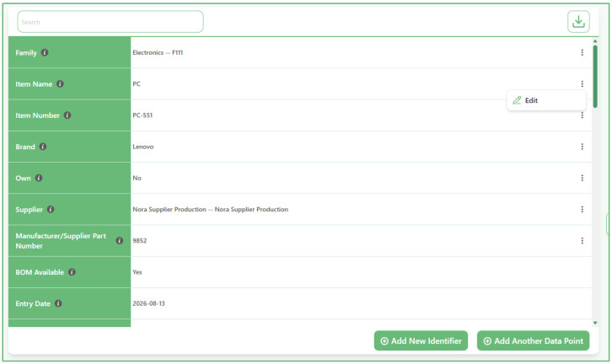Open the three-dot menu for Family row

(x=582, y=52)
